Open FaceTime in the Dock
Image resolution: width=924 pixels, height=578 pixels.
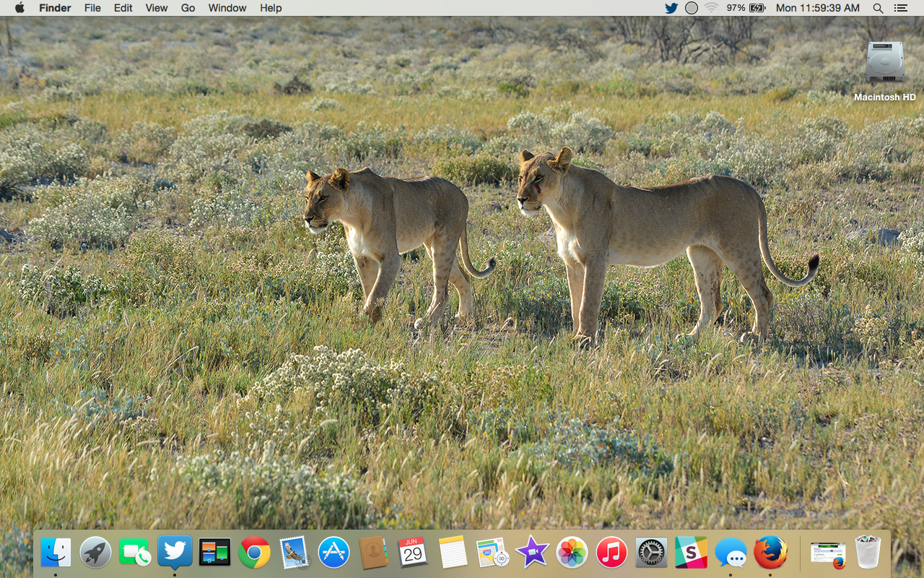[135, 553]
